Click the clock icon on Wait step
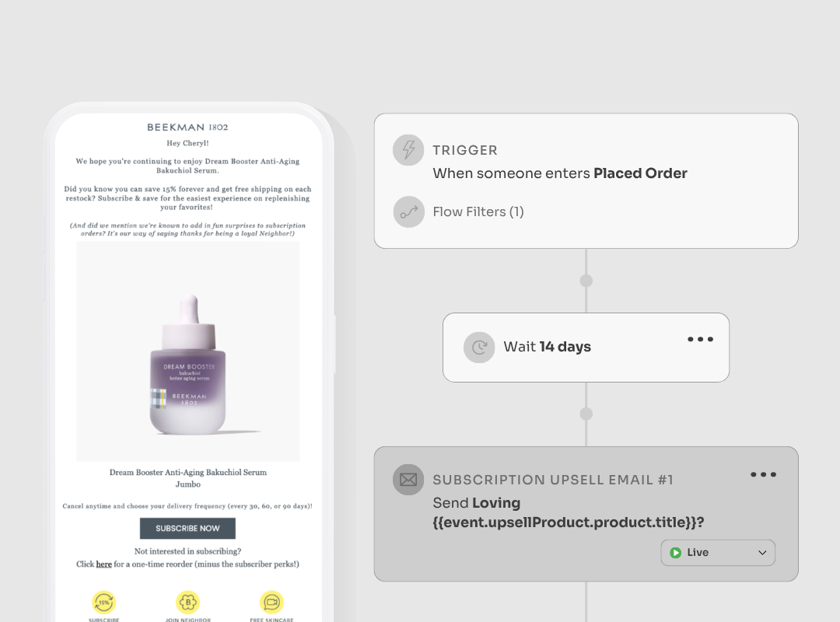The height and width of the screenshot is (622, 840). click(x=479, y=348)
